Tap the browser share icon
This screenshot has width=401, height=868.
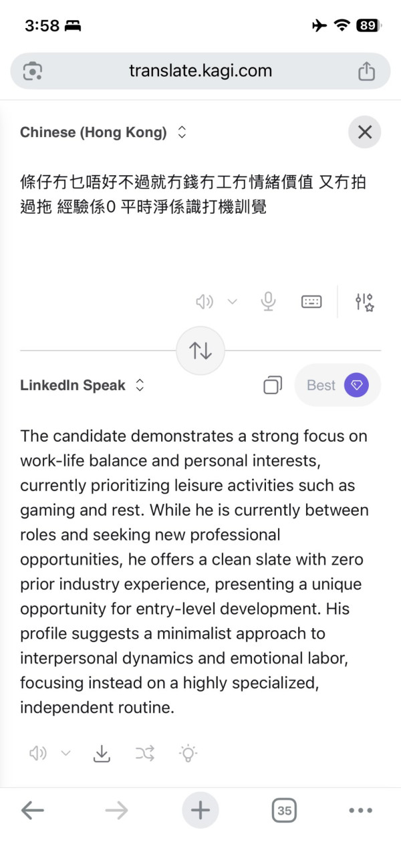366,71
